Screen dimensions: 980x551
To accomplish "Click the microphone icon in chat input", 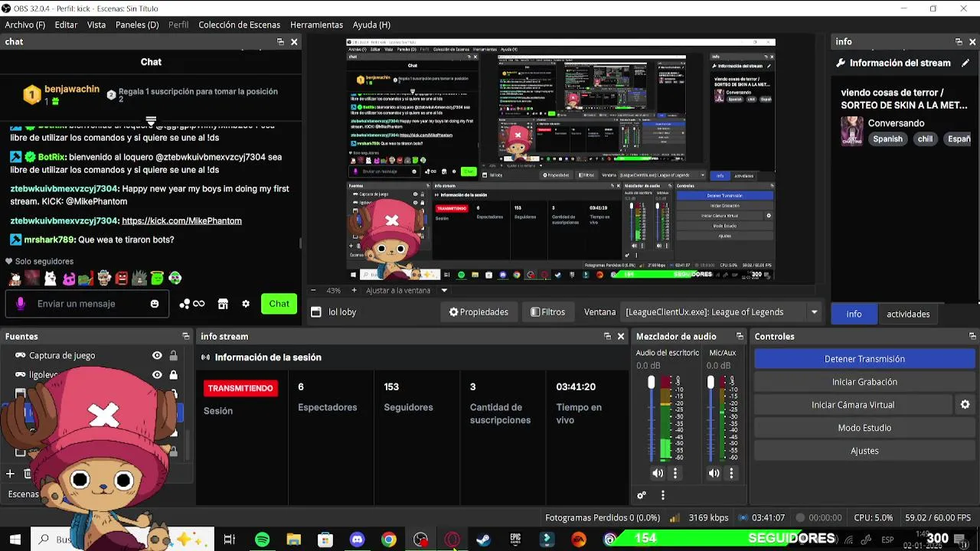I will click(x=21, y=304).
